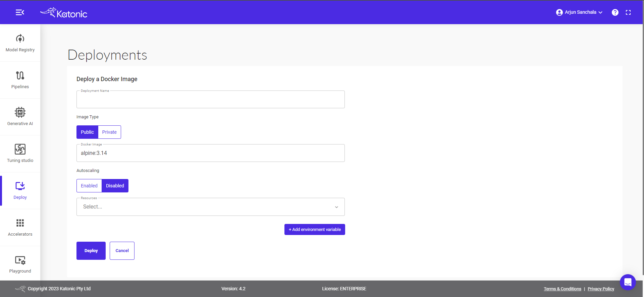Open the Playground icon in the sidebar

pyautogui.click(x=20, y=260)
